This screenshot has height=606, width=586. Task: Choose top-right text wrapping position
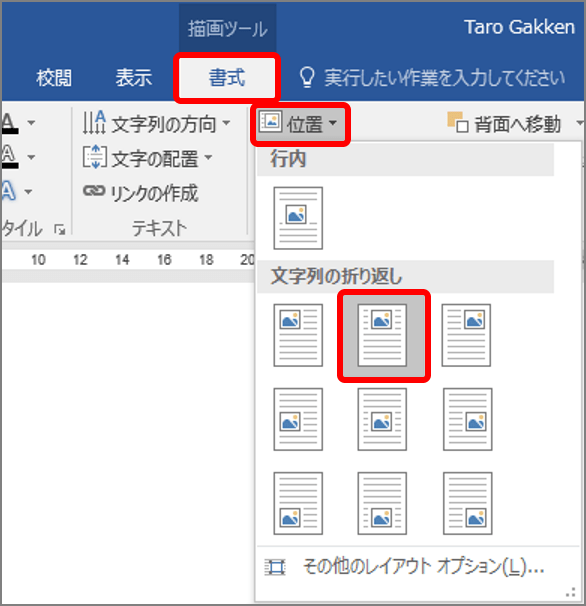tap(466, 335)
